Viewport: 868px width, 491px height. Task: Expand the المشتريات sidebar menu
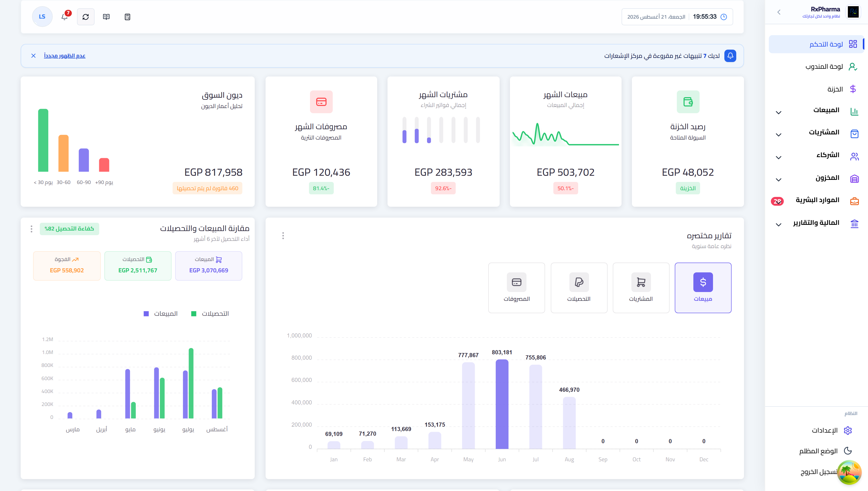point(816,133)
